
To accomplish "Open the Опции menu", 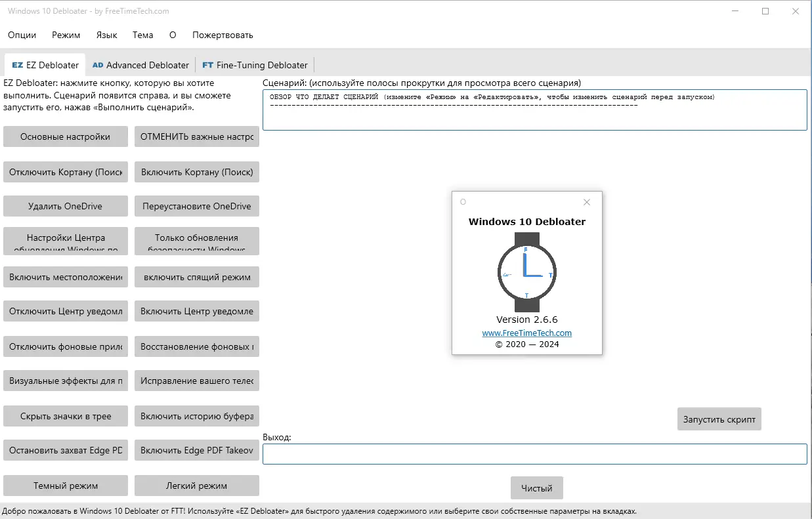I will [x=22, y=35].
